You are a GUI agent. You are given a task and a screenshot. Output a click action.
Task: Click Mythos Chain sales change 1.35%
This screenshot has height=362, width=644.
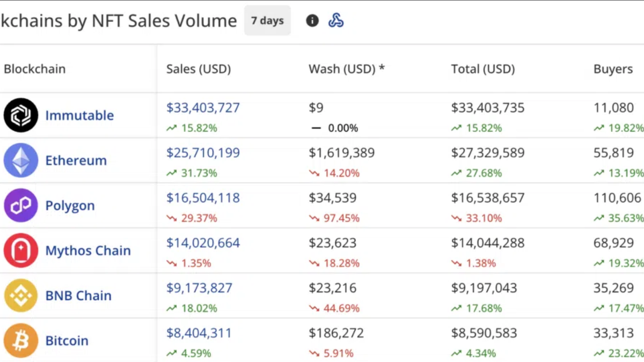189,263
